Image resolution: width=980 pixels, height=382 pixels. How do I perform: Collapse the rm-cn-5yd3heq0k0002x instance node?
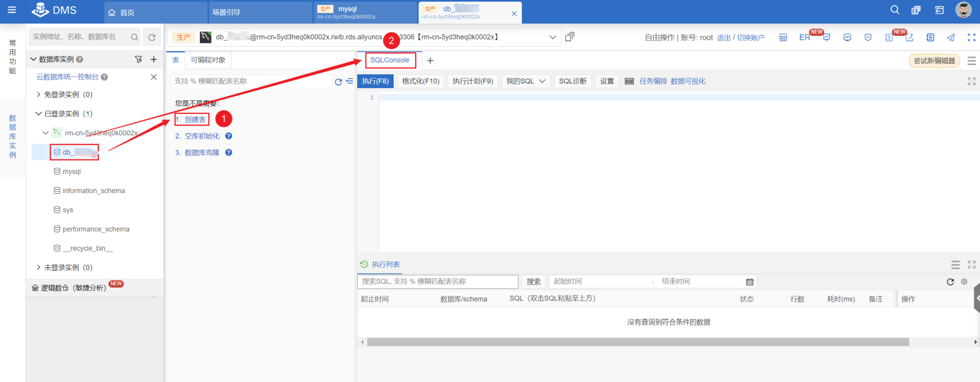pyautogui.click(x=46, y=133)
